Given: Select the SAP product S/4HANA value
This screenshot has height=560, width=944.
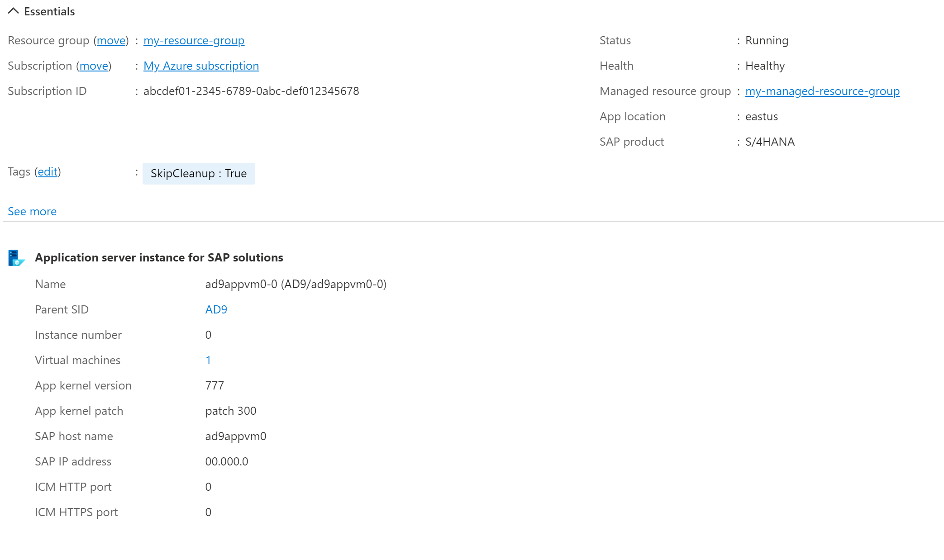Looking at the screenshot, I should click(769, 142).
